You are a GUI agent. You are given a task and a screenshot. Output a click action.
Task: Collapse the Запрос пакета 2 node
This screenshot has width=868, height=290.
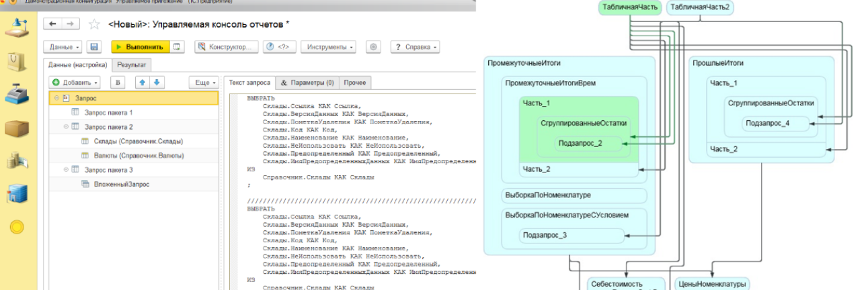pyautogui.click(x=66, y=127)
